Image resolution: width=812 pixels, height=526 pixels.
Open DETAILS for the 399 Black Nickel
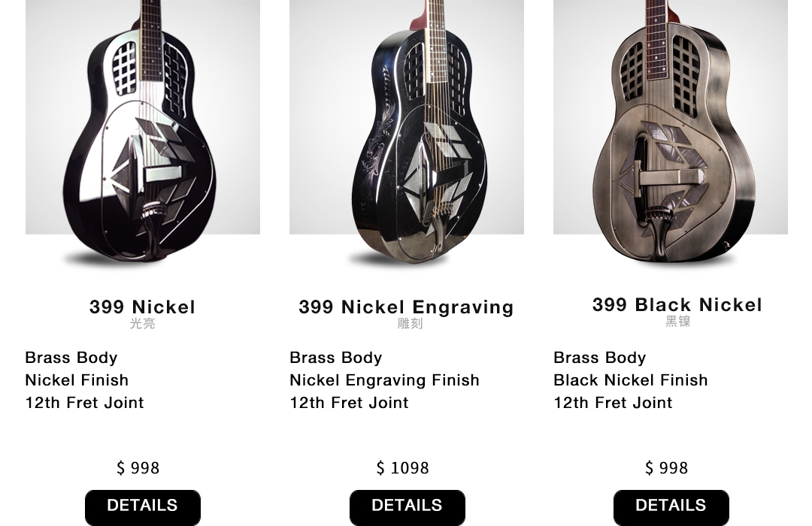pos(671,507)
